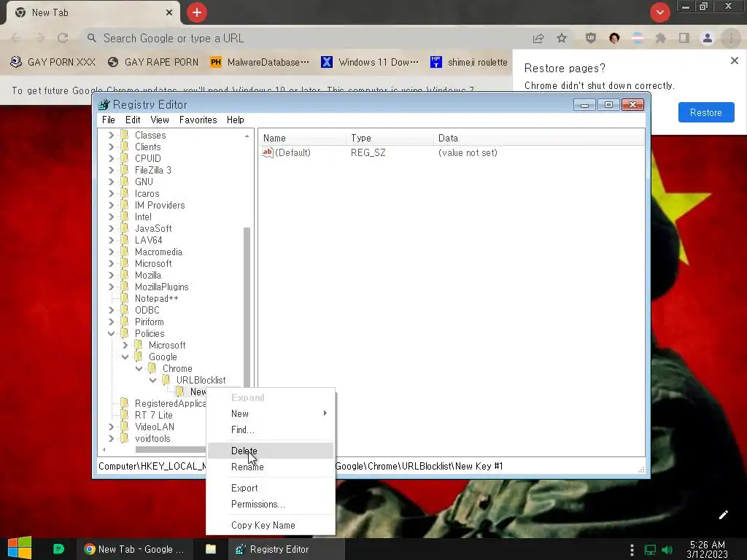This screenshot has height=560, width=747.
Task: Click the (Default) string value icon
Action: (x=267, y=152)
